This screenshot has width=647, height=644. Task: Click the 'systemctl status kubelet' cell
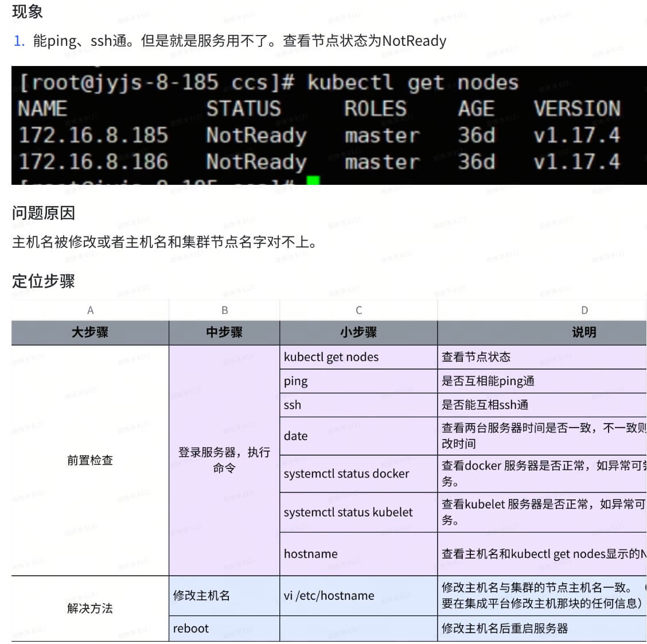(x=358, y=513)
